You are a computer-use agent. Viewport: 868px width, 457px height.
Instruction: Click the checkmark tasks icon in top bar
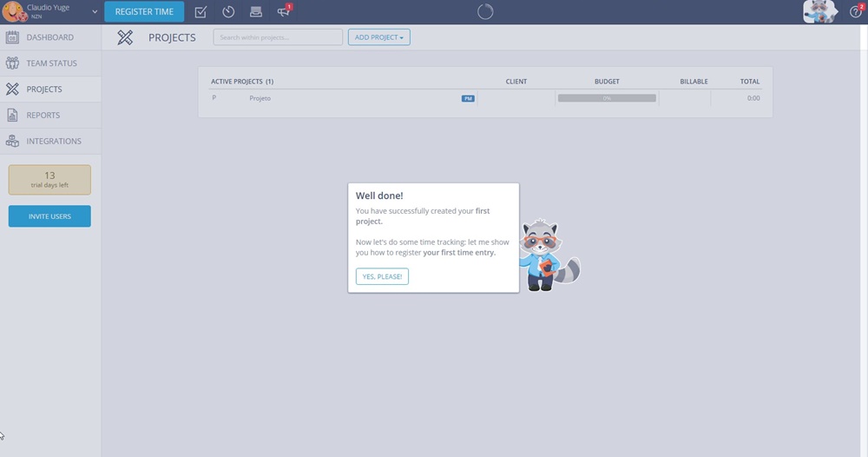point(201,12)
